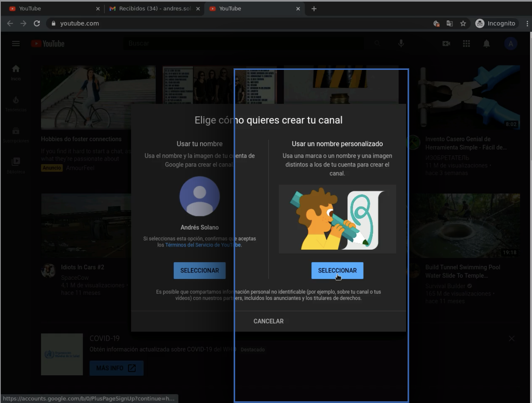Click the "Hobbies do foster connections" title
Image resolution: width=532 pixels, height=403 pixels.
coord(81,139)
